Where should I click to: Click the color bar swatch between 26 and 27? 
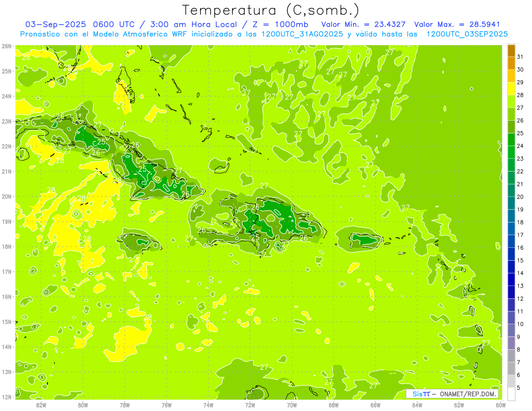(x=511, y=114)
